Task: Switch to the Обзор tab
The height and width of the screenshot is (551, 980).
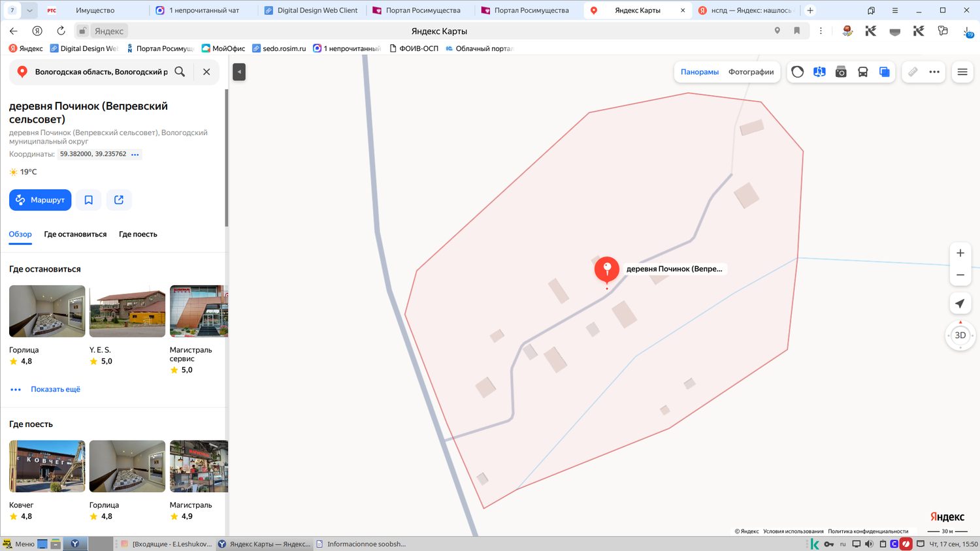Action: pos(20,234)
